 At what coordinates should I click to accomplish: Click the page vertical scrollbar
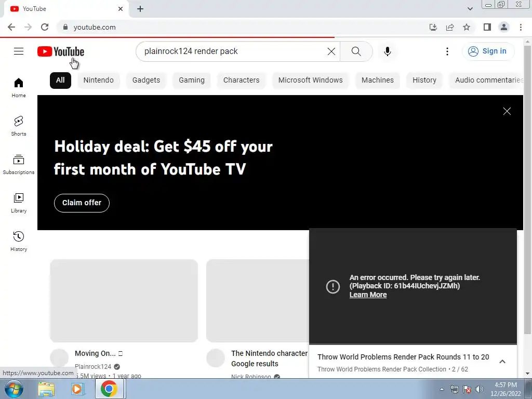coord(528,190)
